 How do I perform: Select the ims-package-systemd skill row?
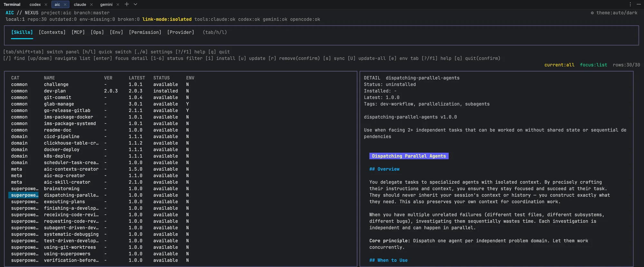tap(100, 123)
